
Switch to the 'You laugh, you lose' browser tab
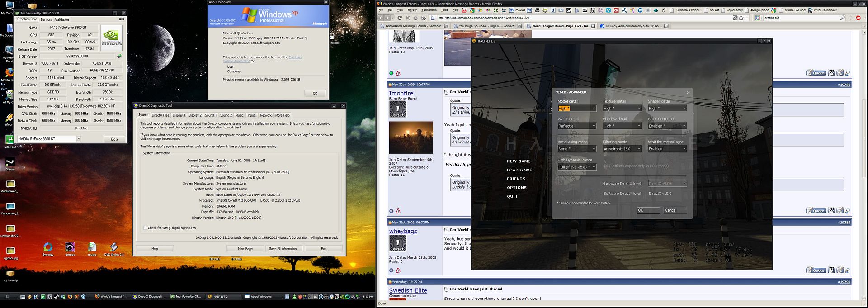(x=486, y=26)
